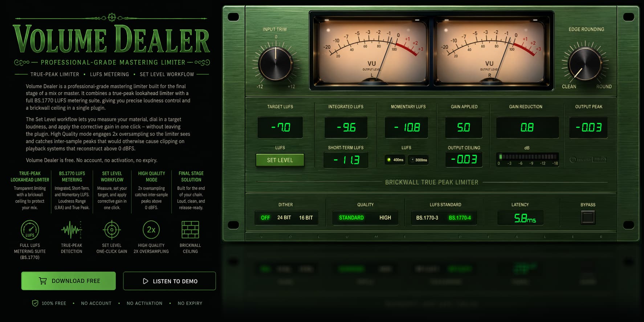Choose 16 BIT dither

coord(306,218)
